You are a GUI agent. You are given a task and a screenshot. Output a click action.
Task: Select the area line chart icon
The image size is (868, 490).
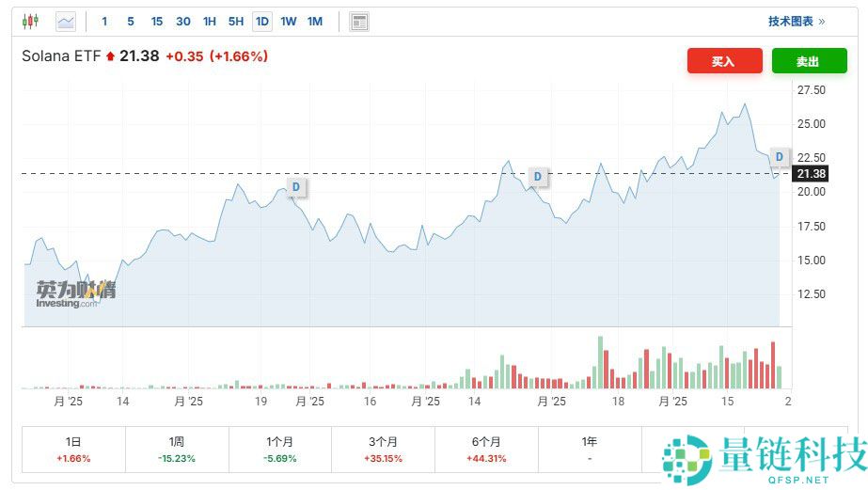pyautogui.click(x=66, y=21)
